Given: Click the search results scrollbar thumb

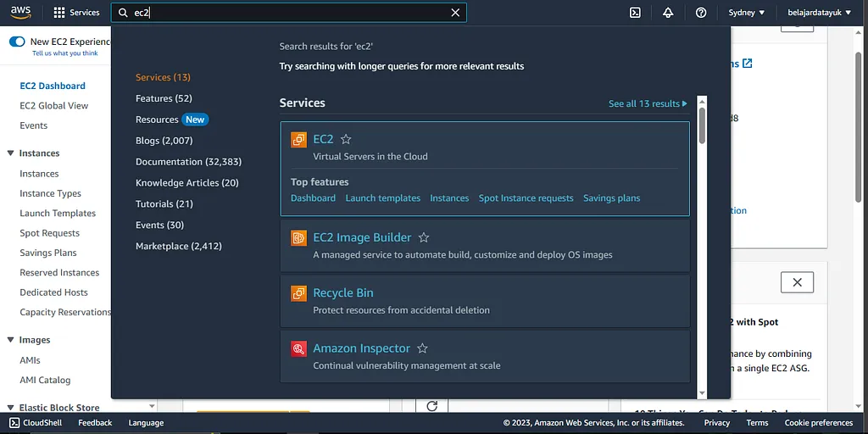Looking at the screenshot, I should point(702,125).
